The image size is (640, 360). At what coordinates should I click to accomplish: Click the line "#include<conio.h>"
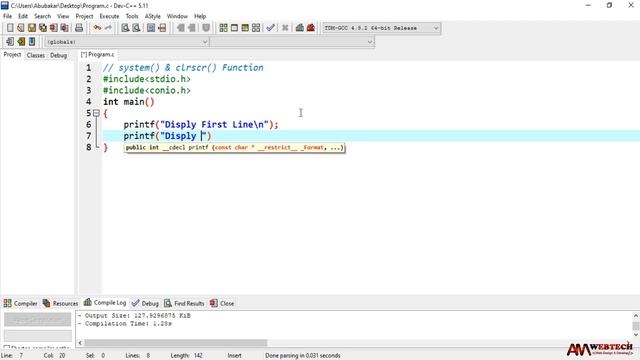(x=147, y=91)
